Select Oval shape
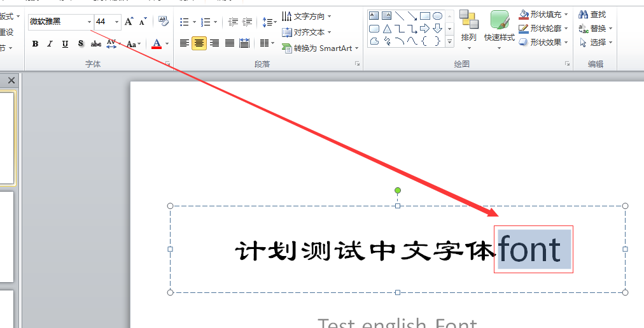Viewport: 644px width, 328px height. coord(437,16)
